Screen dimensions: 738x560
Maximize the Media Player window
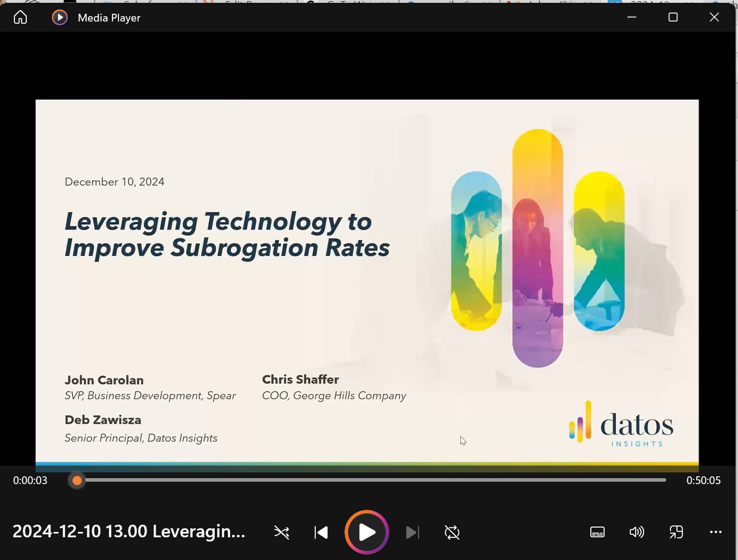click(673, 17)
